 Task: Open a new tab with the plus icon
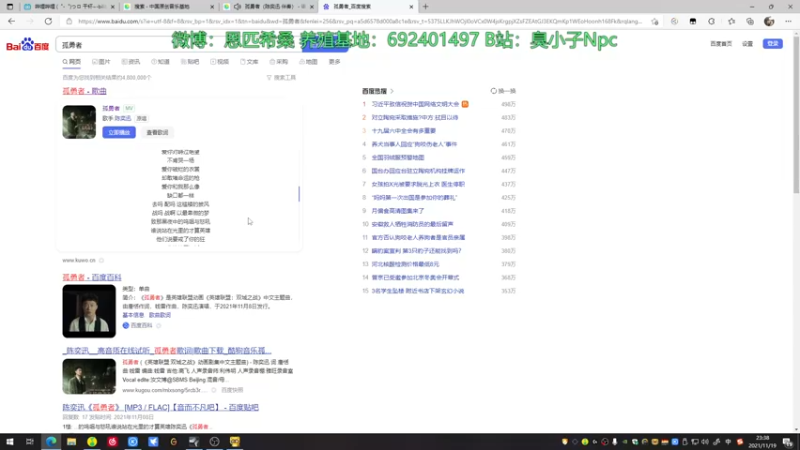[426, 7]
